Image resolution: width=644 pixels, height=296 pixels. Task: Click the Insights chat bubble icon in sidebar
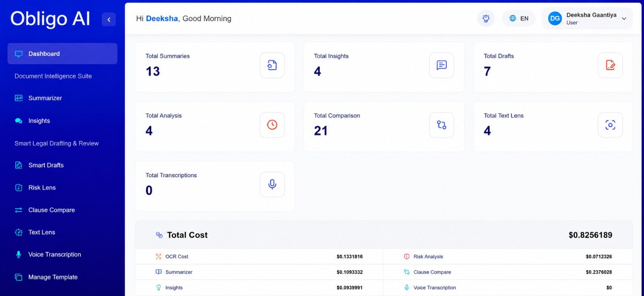pos(19,121)
